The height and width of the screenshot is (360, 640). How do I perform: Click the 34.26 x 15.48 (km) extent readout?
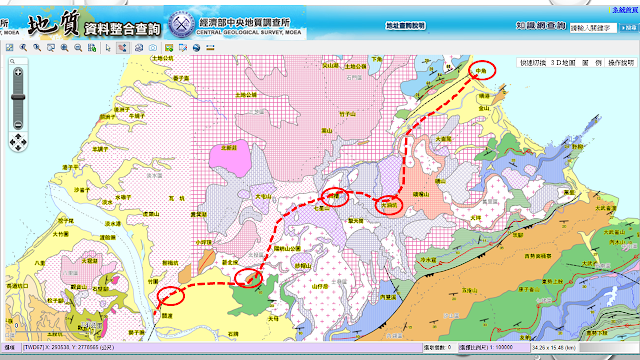[x=554, y=347]
